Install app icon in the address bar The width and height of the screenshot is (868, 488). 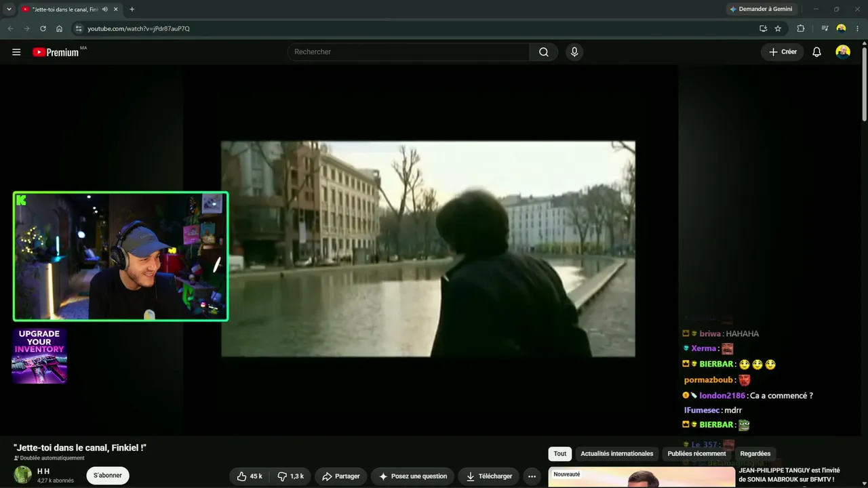pyautogui.click(x=763, y=28)
